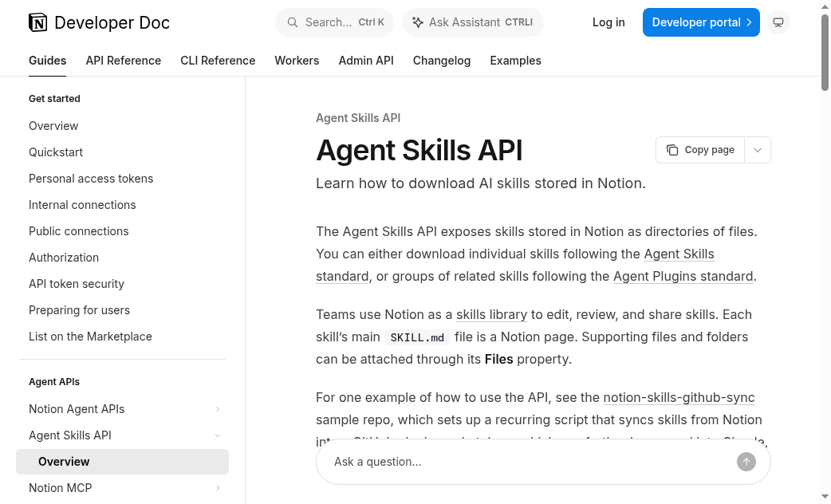Image resolution: width=831 pixels, height=504 pixels.
Task: Click the Get started section heading
Action: click(54, 99)
